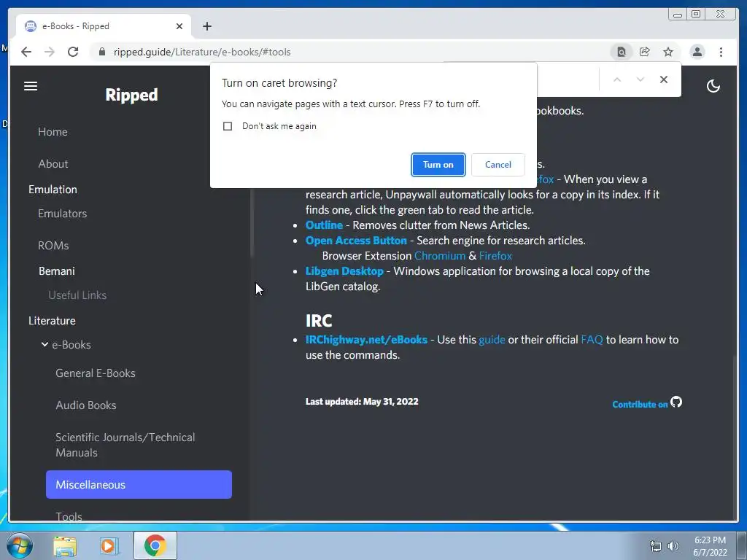Share this page icon

click(x=645, y=52)
